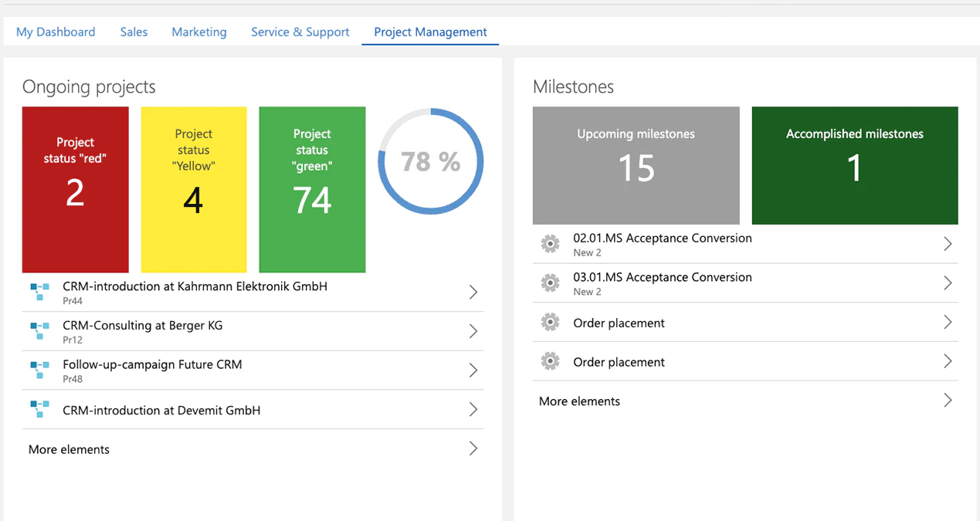Expand chevron for CRM-Consulting at Berger KG
This screenshot has height=521, width=980.
(473, 331)
